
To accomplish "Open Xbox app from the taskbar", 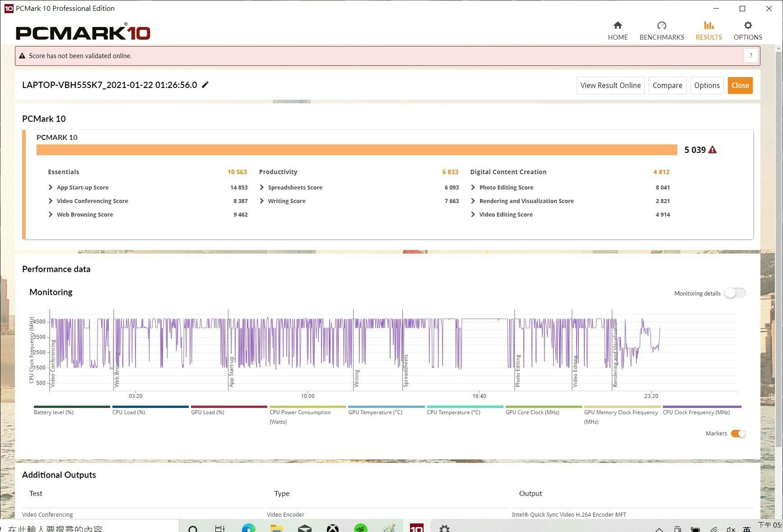I will [333, 528].
